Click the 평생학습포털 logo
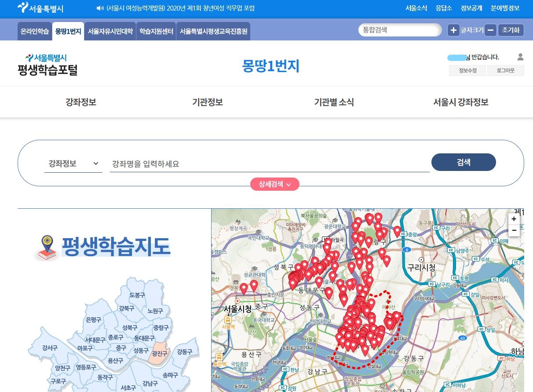 (47, 65)
